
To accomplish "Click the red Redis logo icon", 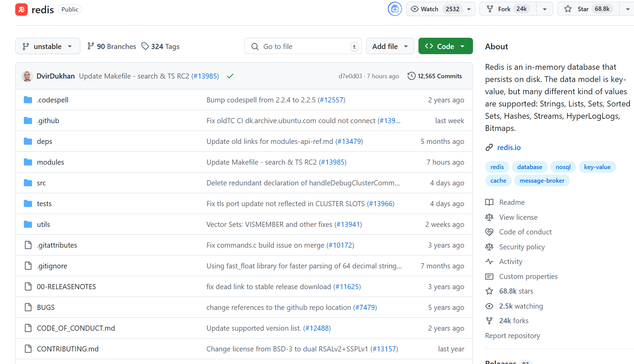I will (21, 10).
